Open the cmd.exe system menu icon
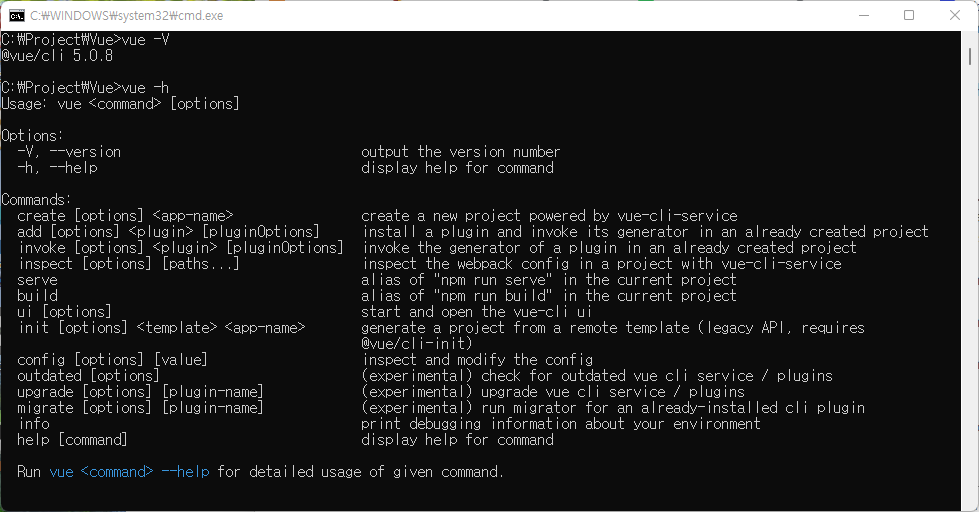Viewport: 979px width, 512px height. click(17, 15)
